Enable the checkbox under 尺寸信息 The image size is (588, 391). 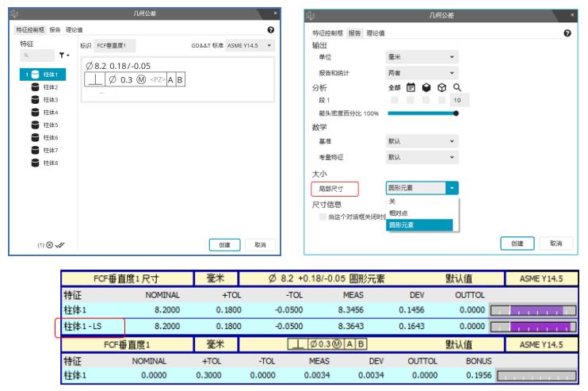[322, 216]
